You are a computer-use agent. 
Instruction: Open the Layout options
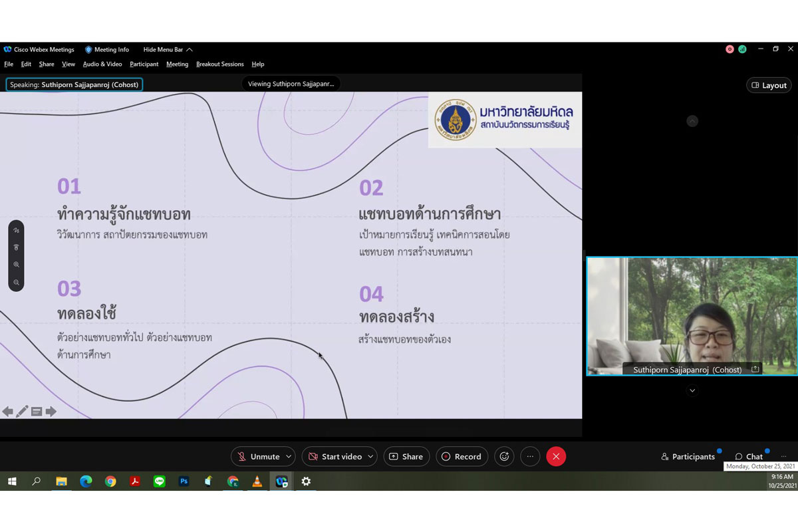[769, 85]
